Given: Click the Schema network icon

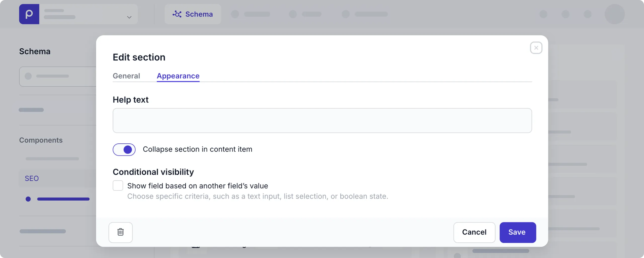Looking at the screenshot, I should (177, 14).
